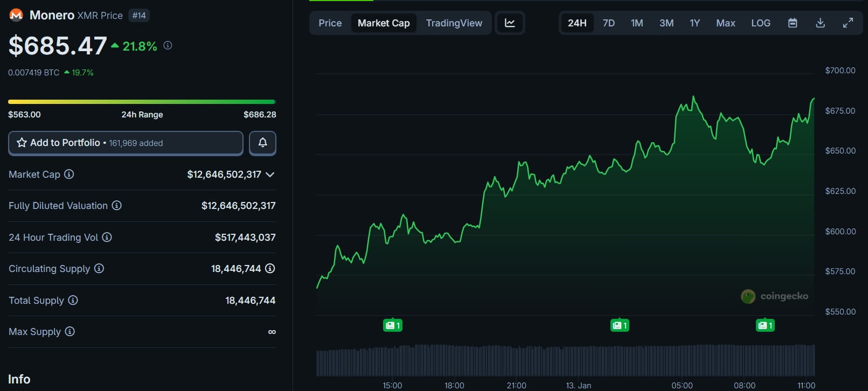
Task: Toggle the LOG scale option
Action: pos(760,23)
